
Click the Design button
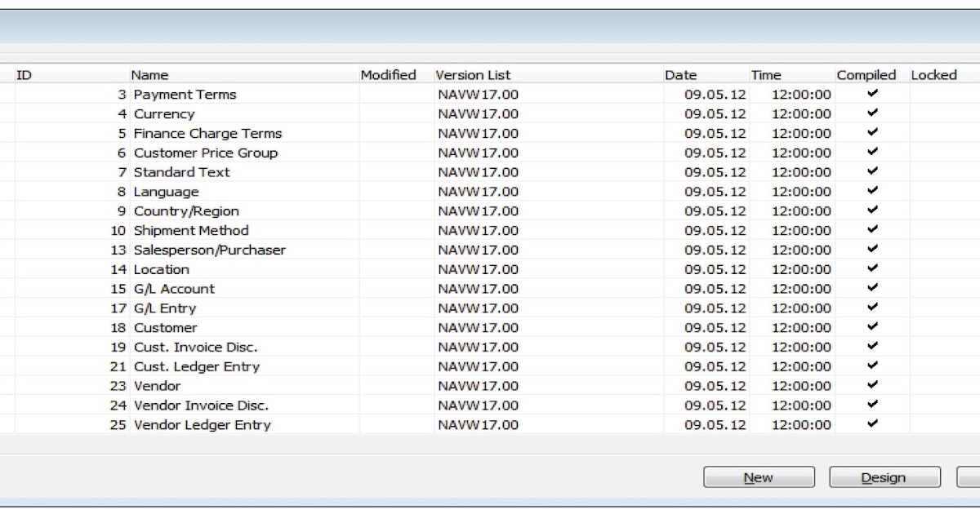pos(884,477)
